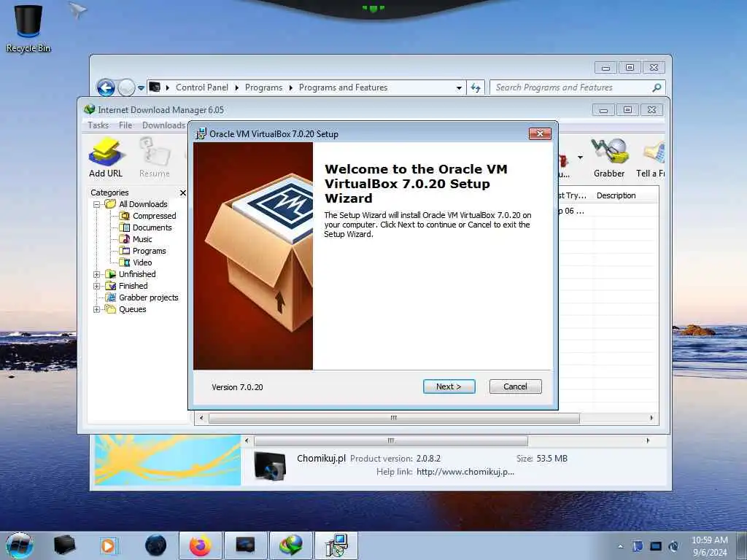Open the Recycle Bin desktop icon

28,28
